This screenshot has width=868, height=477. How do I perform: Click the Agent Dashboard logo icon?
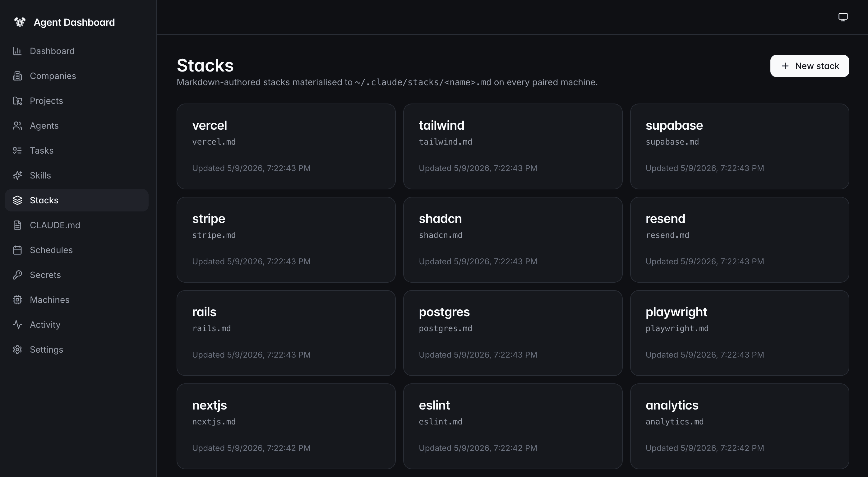[x=20, y=22]
